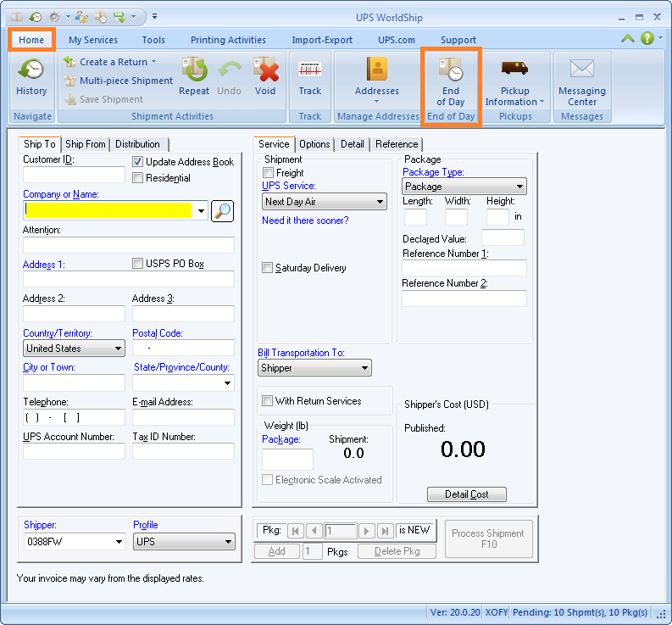Click the gear settings icon in quick access toolbar
This screenshot has height=625, width=672.
[x=54, y=17]
